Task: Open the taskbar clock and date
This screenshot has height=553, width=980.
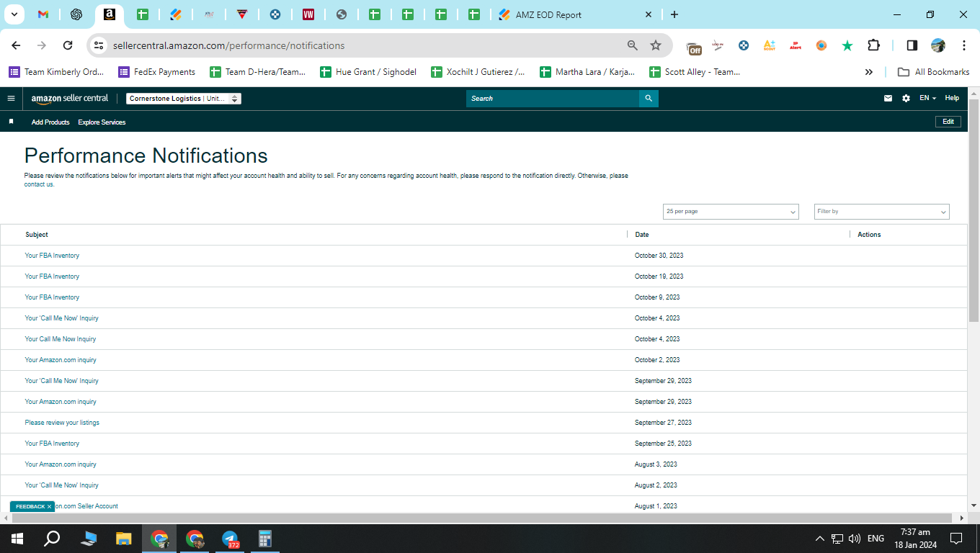Action: pyautogui.click(x=915, y=538)
